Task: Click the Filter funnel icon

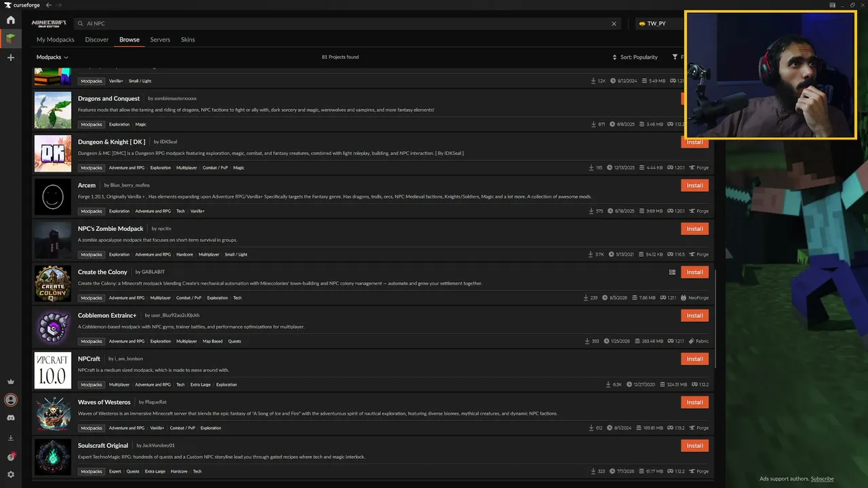Action: (x=675, y=57)
